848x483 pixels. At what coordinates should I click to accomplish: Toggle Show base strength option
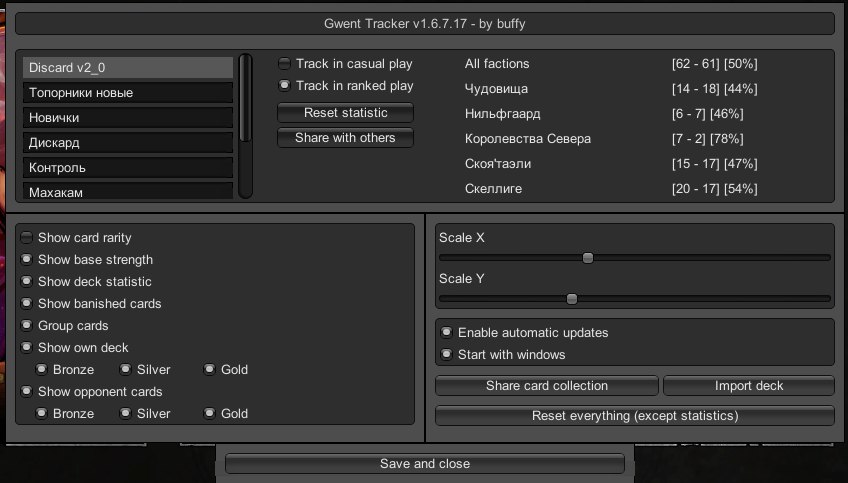point(27,260)
